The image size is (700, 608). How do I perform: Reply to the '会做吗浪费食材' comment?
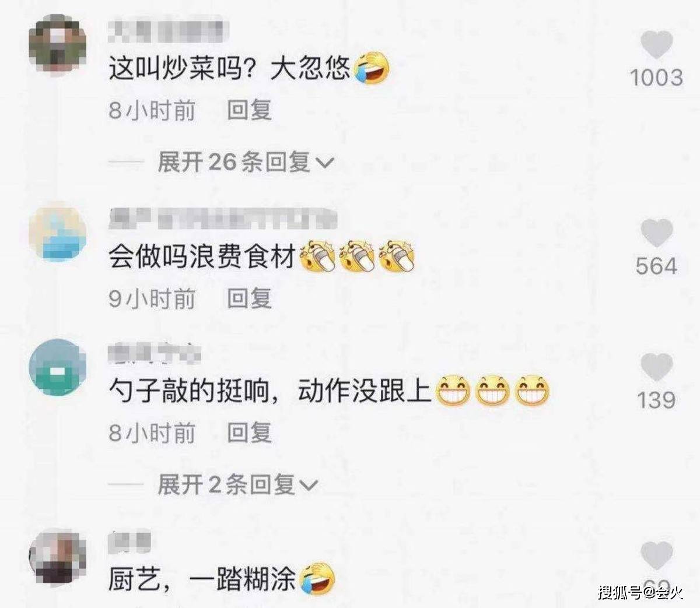249,298
